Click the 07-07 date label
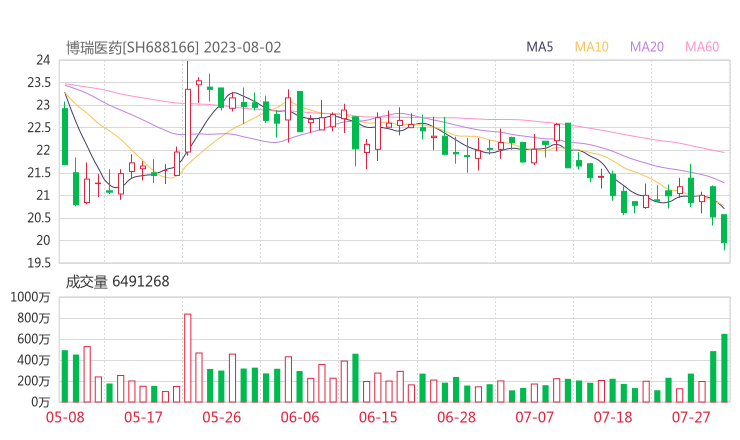This screenshot has height=440, width=740. (x=534, y=417)
